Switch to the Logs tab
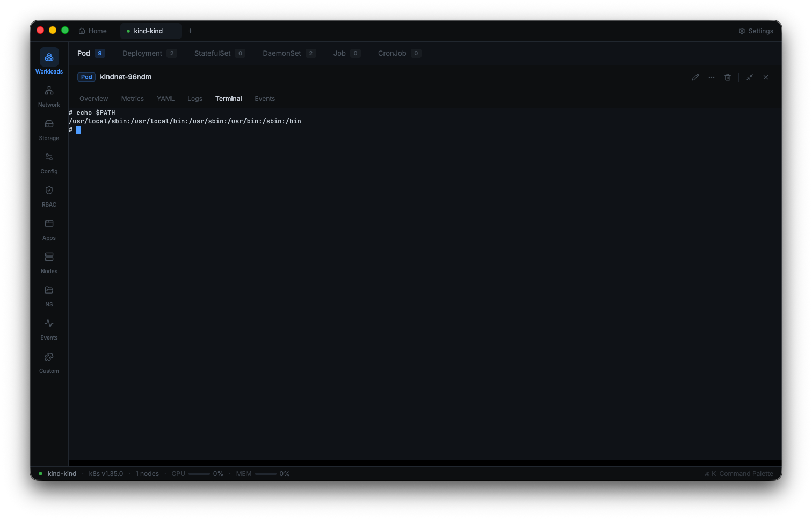The width and height of the screenshot is (812, 520). tap(194, 98)
